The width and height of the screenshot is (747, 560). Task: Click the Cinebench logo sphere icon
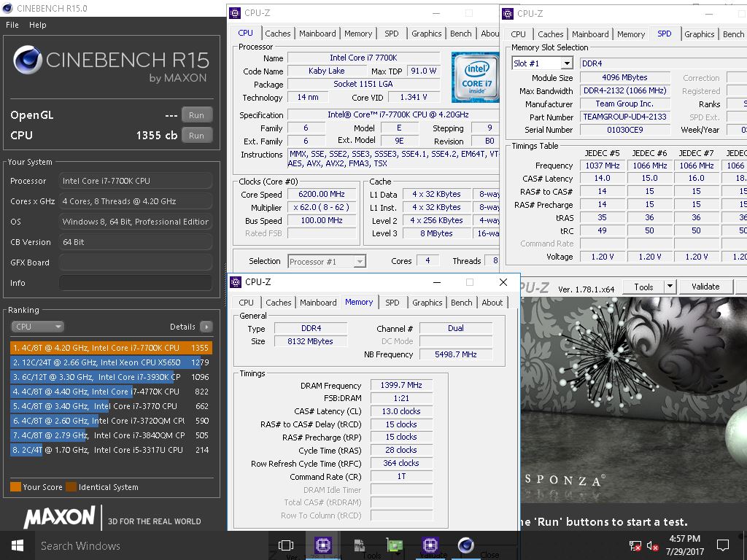(x=28, y=60)
